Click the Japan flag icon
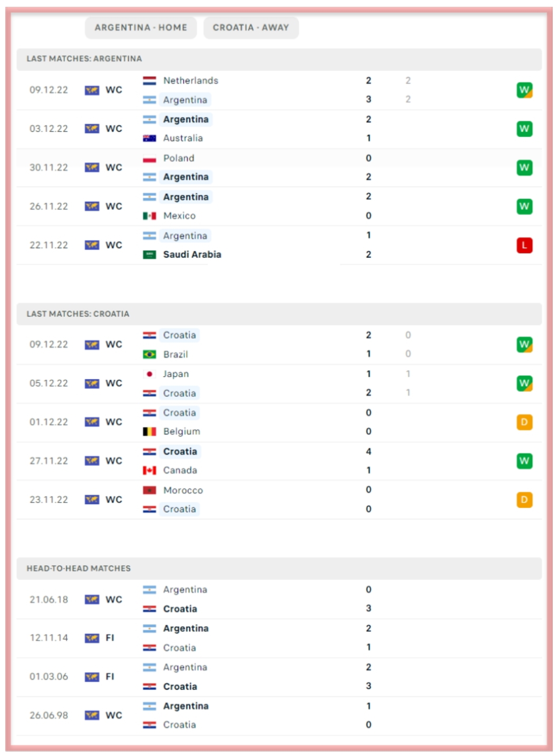Image resolution: width=557 pixels, height=756 pixels. 150,374
